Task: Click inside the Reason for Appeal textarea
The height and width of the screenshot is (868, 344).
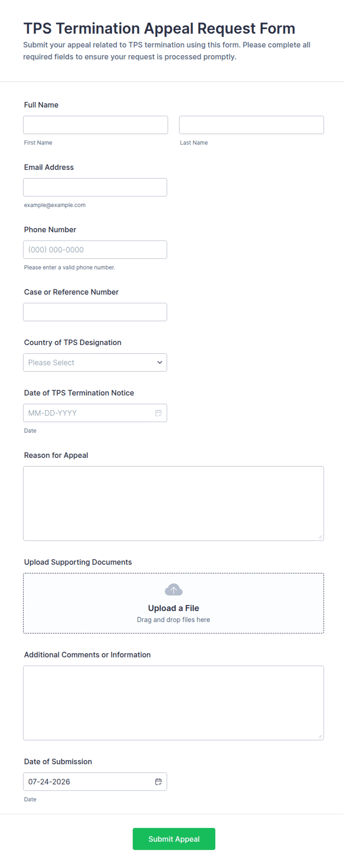Action: coord(173,503)
